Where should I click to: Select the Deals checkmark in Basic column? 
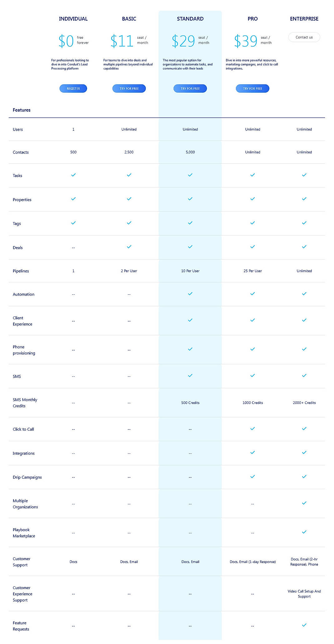click(x=129, y=246)
